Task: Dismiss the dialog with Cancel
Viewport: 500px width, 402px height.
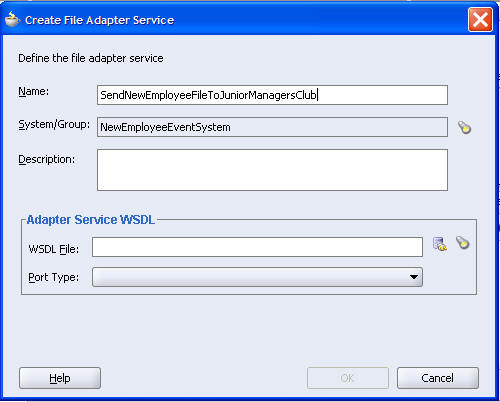Action: pyautogui.click(x=438, y=378)
